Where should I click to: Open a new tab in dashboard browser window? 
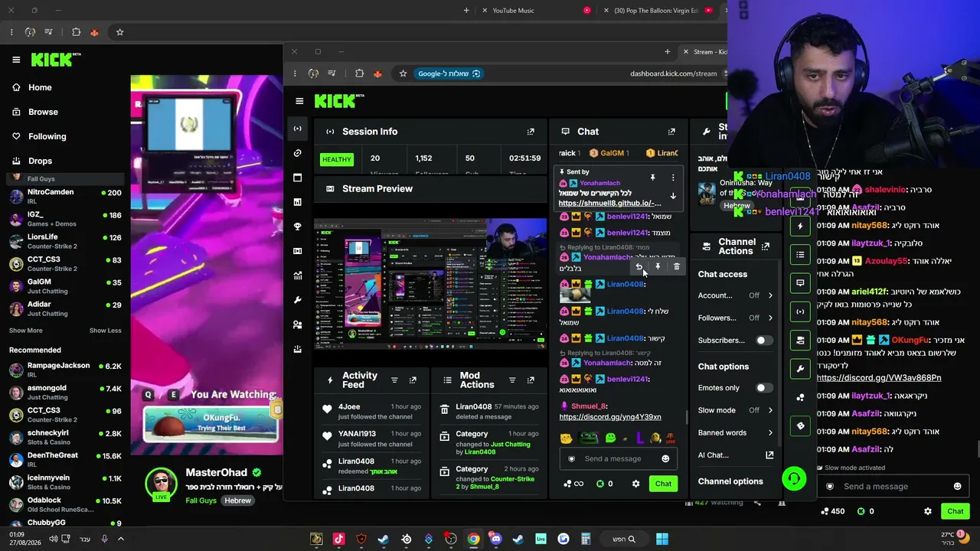(667, 52)
